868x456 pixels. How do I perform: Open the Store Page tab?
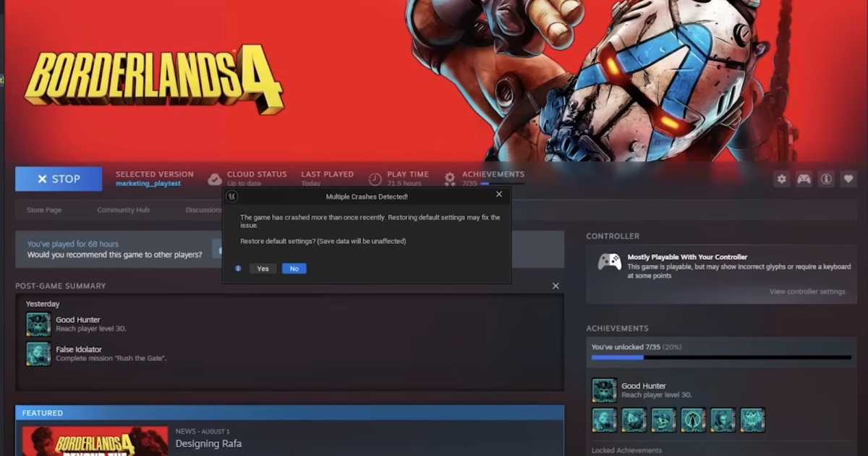coord(44,210)
